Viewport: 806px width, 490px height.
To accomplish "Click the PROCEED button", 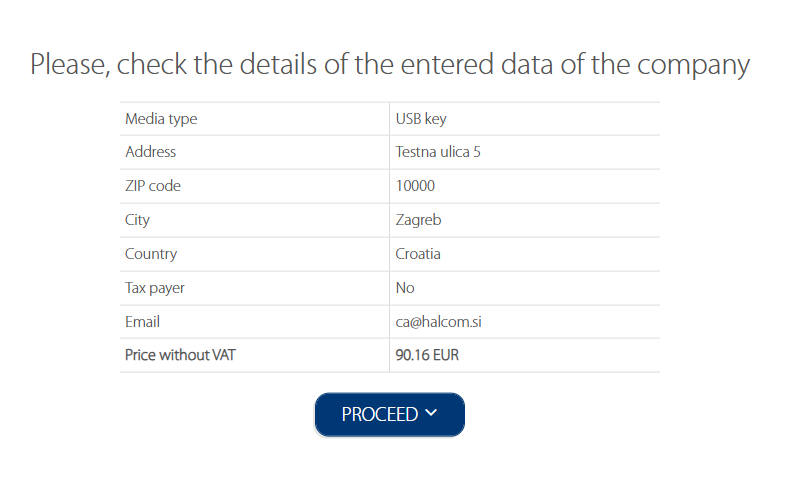I will tap(390, 414).
